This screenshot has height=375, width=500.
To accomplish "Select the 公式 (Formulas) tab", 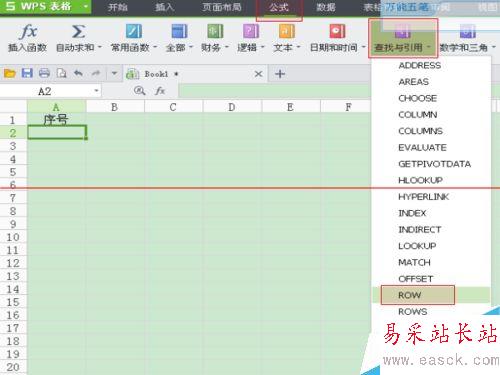I will point(279,7).
